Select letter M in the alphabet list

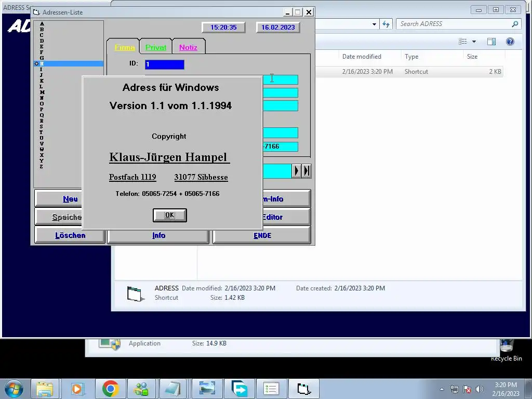click(x=42, y=92)
